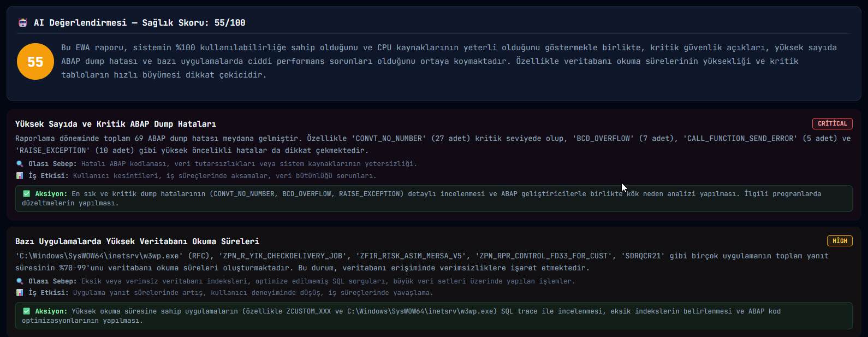Click the CONVT_NO_NUMBER dump description paragraph
This screenshot has height=337, width=868.
tap(433, 145)
